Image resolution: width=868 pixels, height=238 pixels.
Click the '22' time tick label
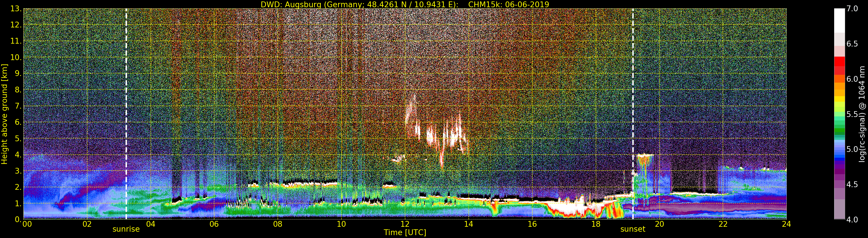(x=723, y=224)
